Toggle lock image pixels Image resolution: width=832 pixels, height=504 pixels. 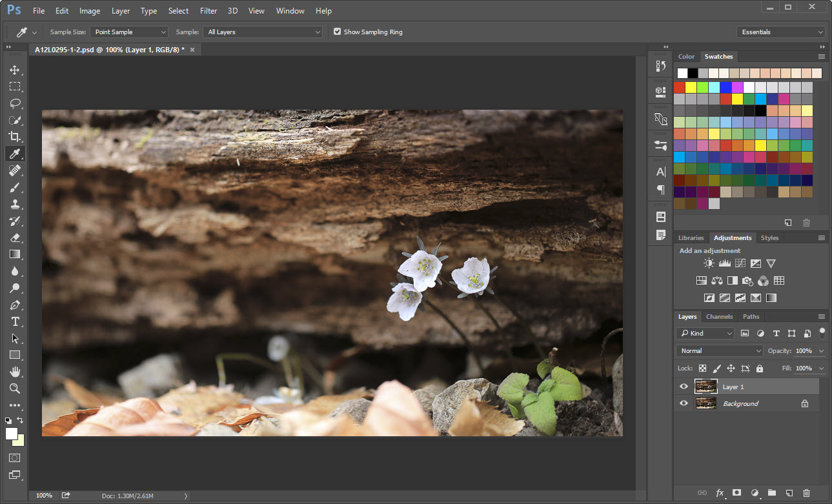pyautogui.click(x=716, y=368)
